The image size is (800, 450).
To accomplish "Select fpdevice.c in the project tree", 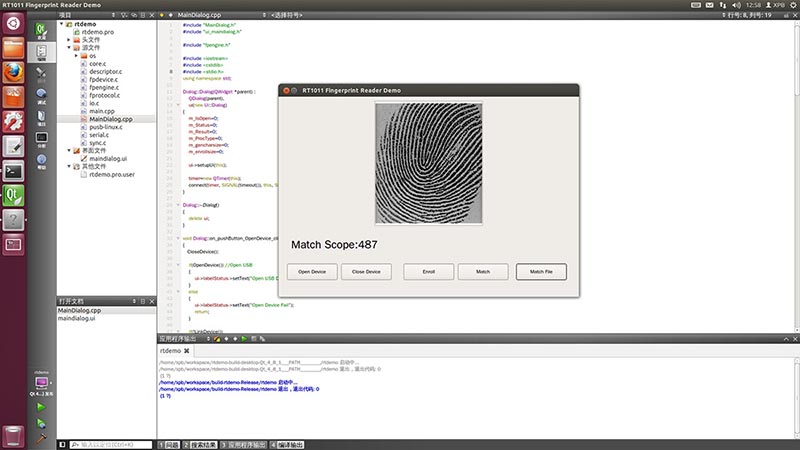I will pyautogui.click(x=103, y=80).
